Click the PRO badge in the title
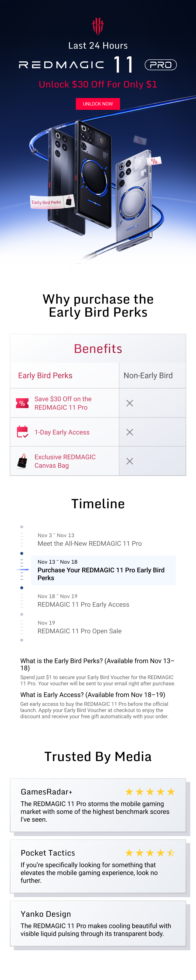Screen dimensions: 196x980 161,65
